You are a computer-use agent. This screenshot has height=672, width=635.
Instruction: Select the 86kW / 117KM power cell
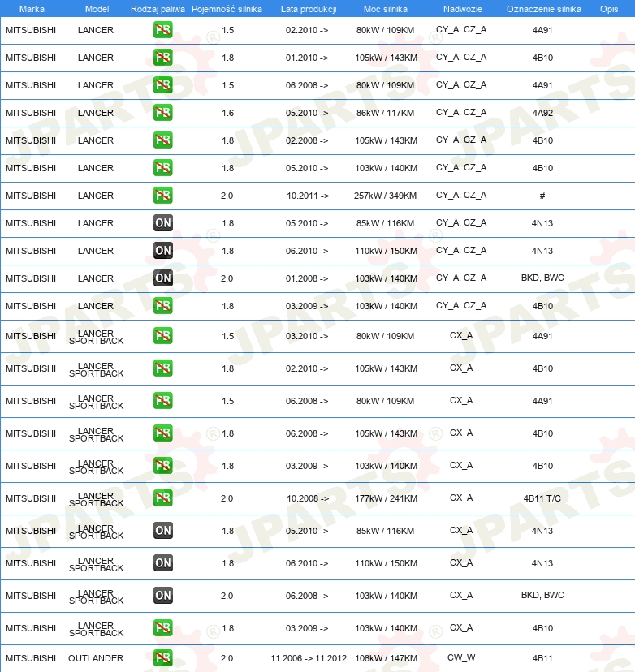(386, 113)
